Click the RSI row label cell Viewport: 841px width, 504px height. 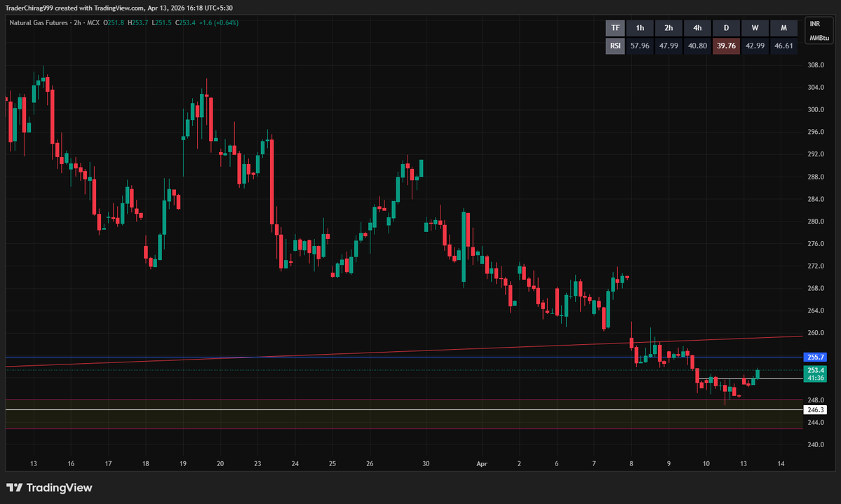pos(614,46)
